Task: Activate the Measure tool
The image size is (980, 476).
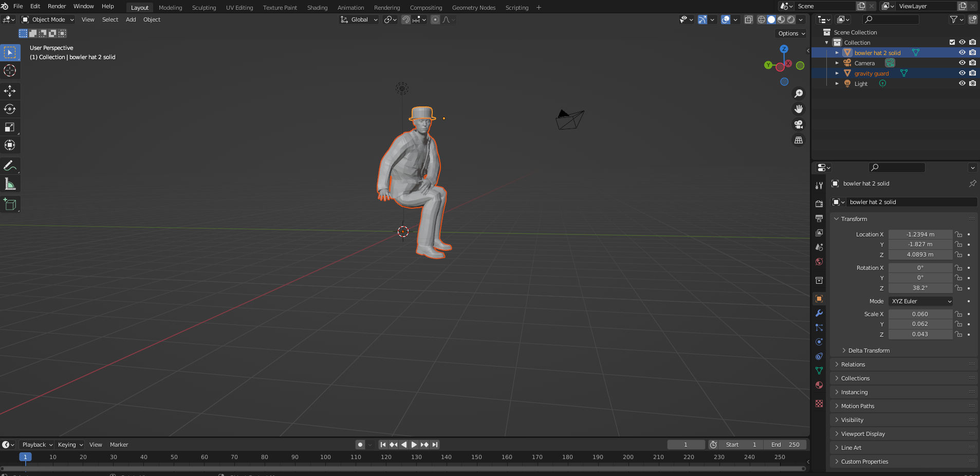Action: [10, 184]
